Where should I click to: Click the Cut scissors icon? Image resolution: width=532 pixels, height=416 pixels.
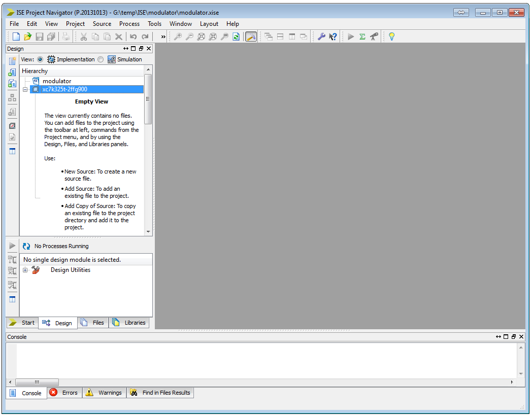point(84,37)
